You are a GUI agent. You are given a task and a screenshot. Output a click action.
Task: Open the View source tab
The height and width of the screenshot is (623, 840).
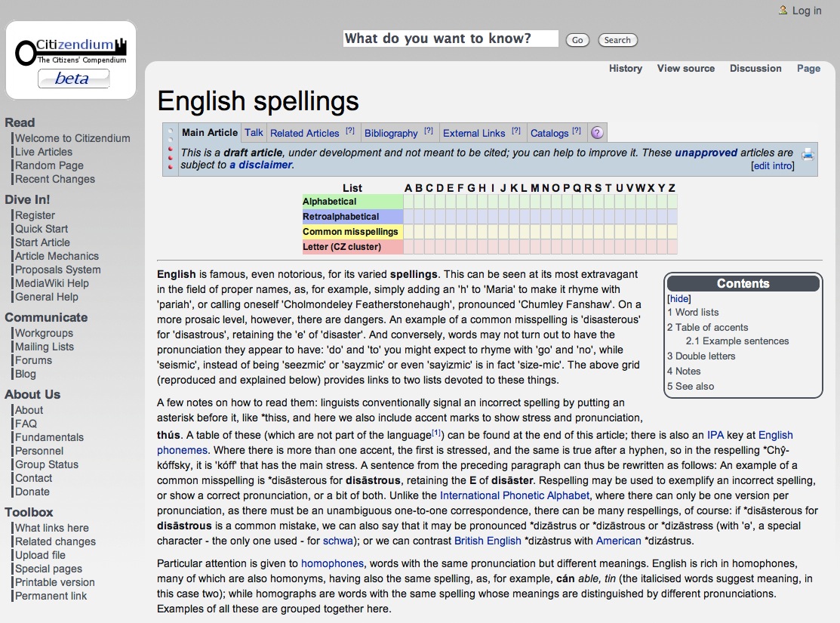click(685, 68)
